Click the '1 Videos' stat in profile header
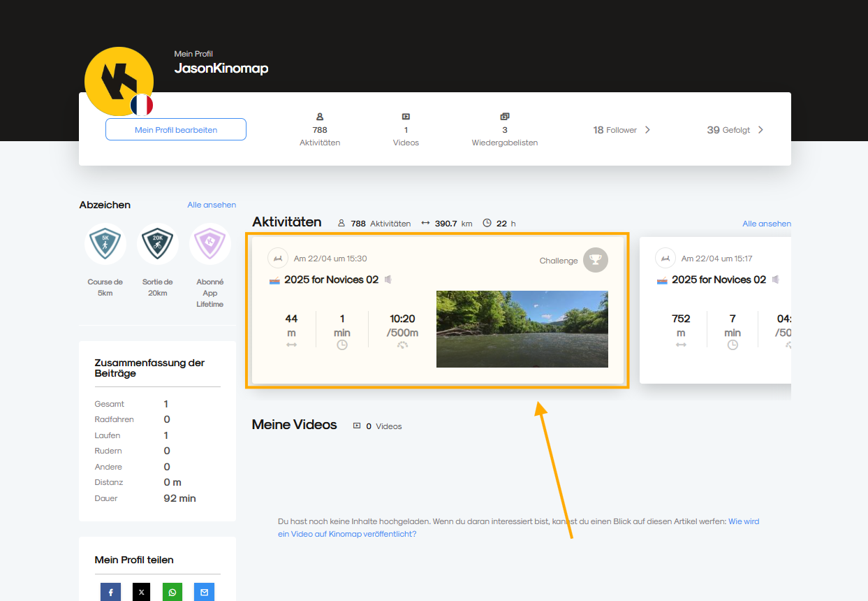The image size is (868, 601). click(x=406, y=129)
